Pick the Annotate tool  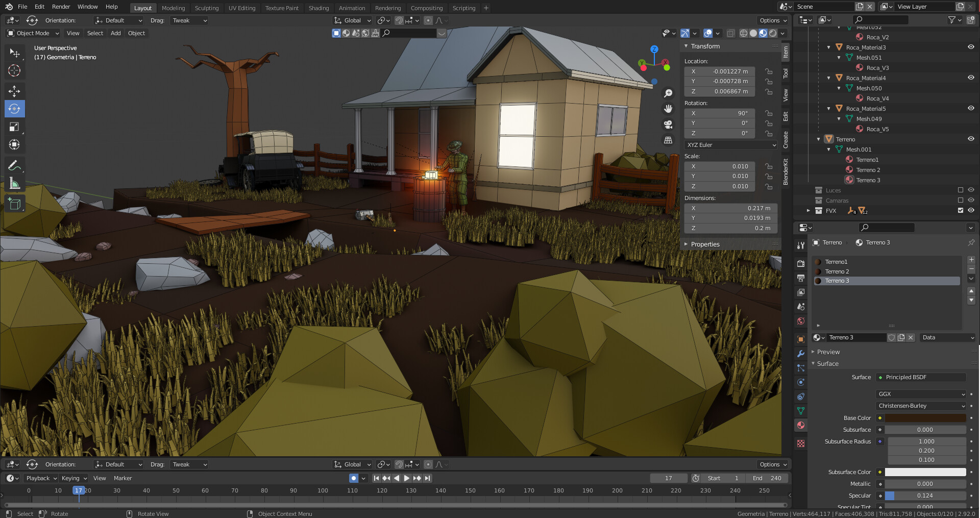pos(14,165)
